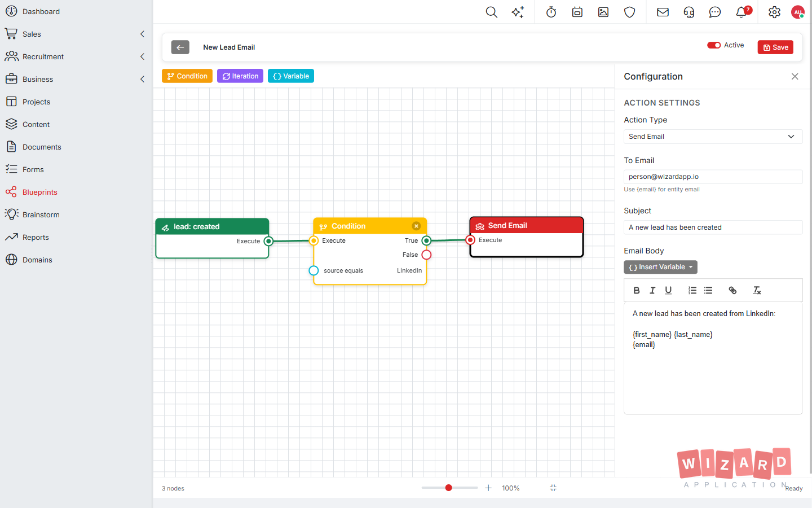Image resolution: width=812 pixels, height=508 pixels.
Task: Click the Recruitment people icon
Action: [x=11, y=56]
